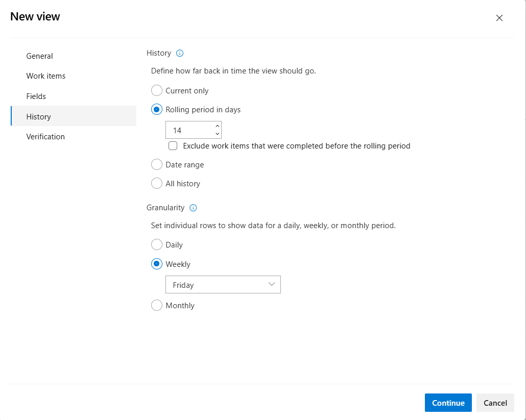Open the Verification section

(x=45, y=136)
